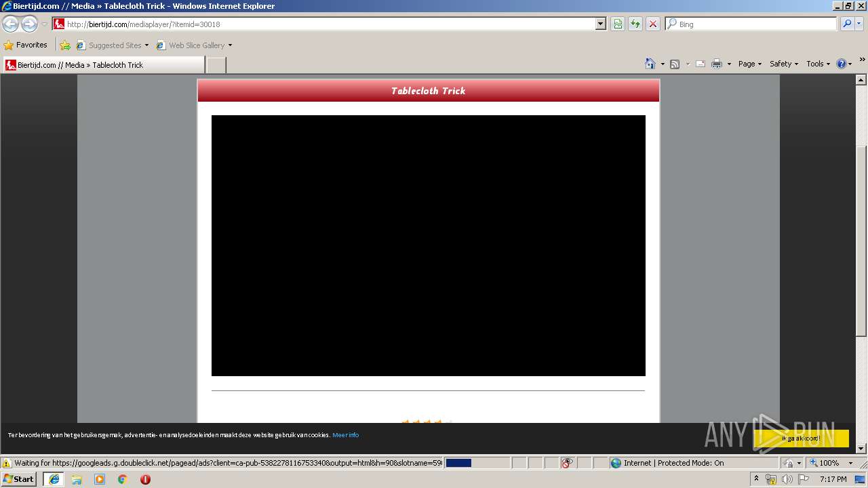The image size is (868, 488).
Task: Expand the address bar history dropdown
Action: click(x=601, y=24)
